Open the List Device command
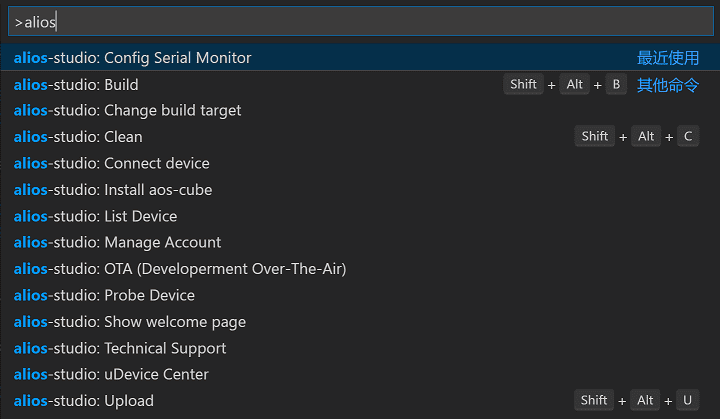The width and height of the screenshot is (720, 419). pos(96,216)
